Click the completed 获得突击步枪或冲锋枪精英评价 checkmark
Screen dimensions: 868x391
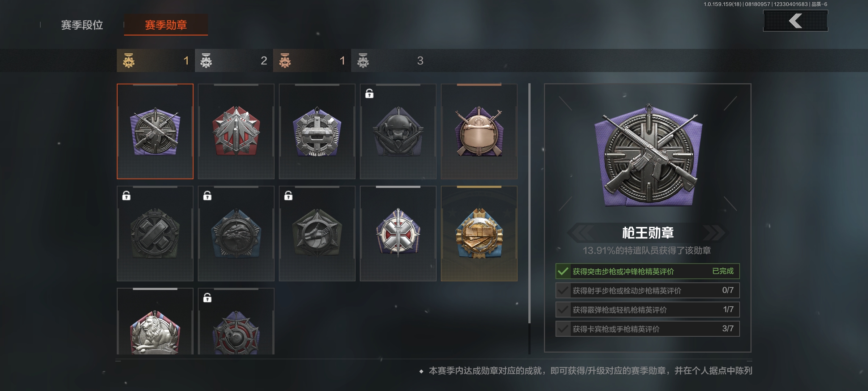[563, 271]
